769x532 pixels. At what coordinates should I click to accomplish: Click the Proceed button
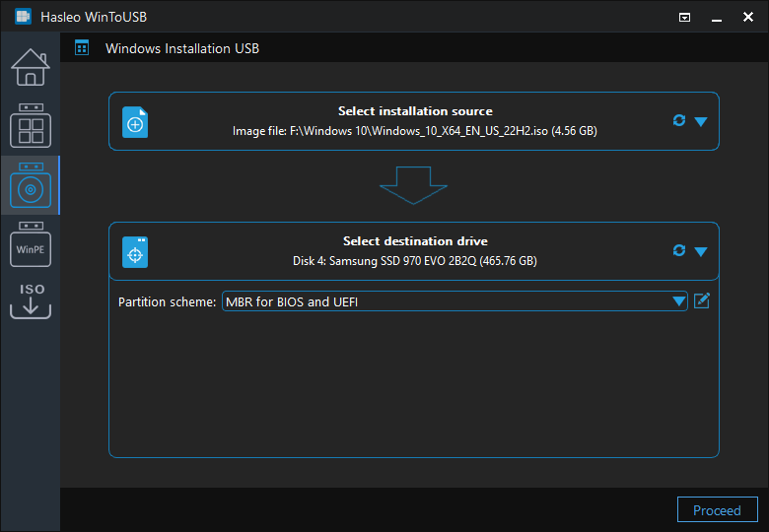click(717, 510)
